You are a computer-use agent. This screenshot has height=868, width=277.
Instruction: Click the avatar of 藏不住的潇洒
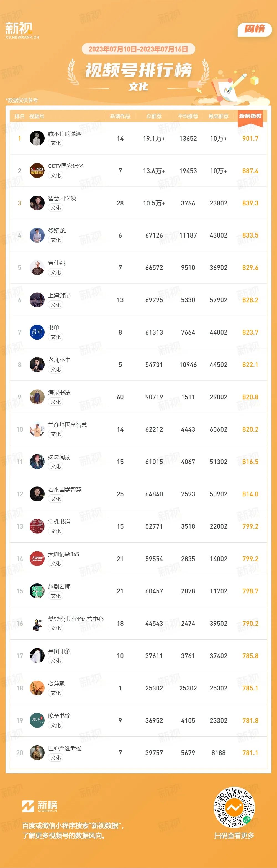click(37, 138)
